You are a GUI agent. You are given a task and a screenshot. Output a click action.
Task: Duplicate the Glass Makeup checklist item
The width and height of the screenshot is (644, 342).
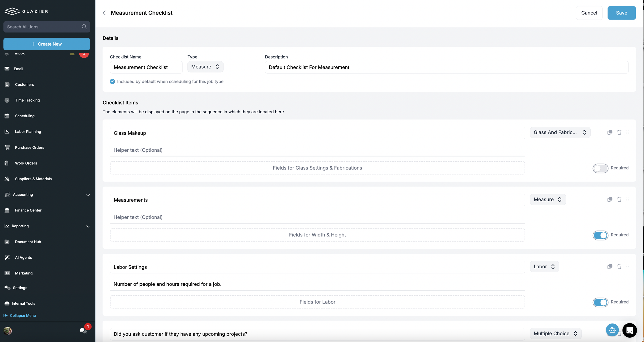click(610, 132)
